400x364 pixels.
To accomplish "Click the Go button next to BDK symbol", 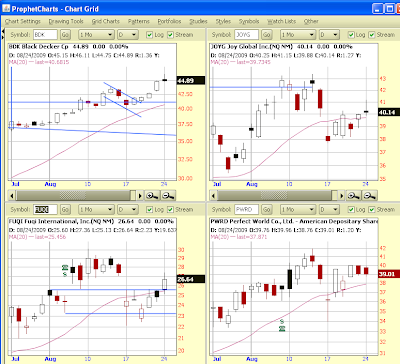I will pos(65,35).
